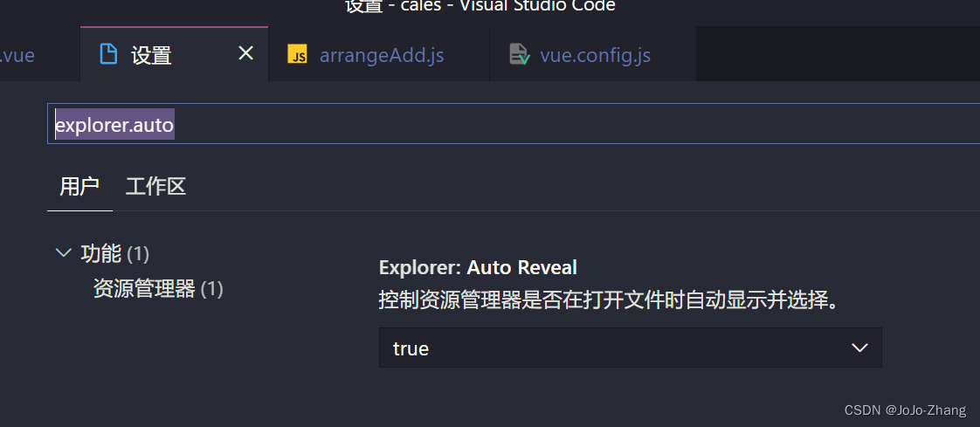Select the 功能 (1) category label
This screenshot has width=980, height=427.
[x=115, y=254]
